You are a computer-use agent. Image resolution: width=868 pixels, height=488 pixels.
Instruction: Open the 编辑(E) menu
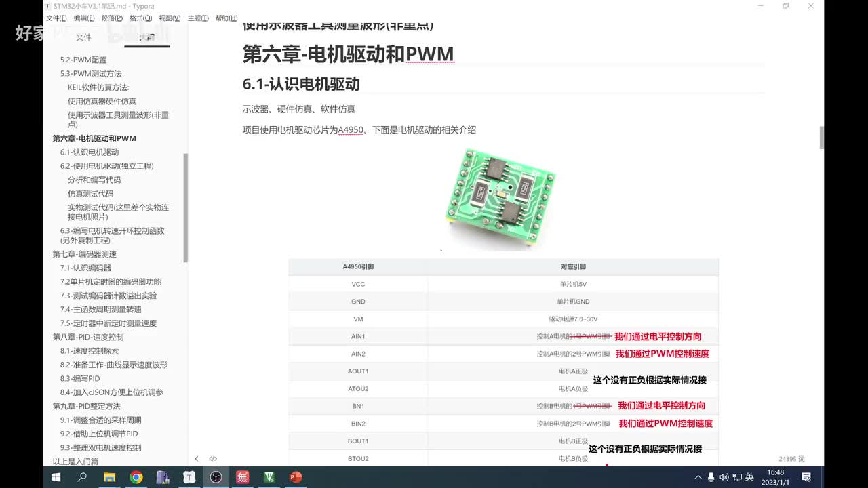84,18
